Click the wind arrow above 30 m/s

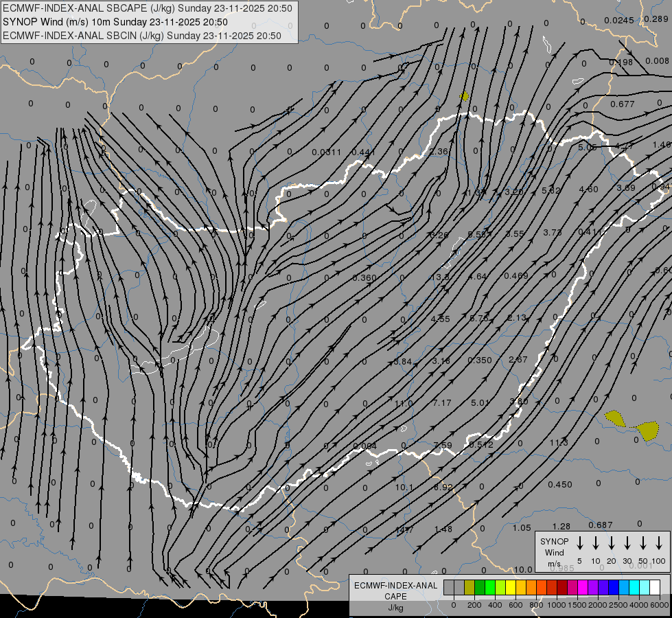[x=627, y=543]
